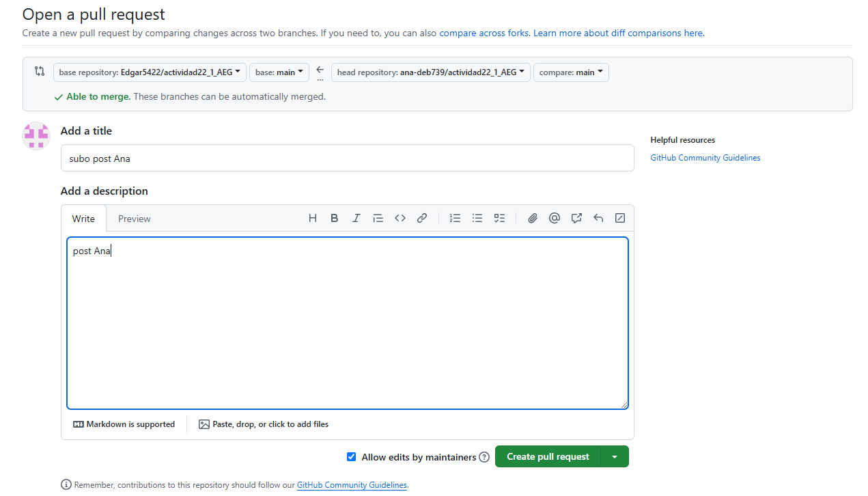Open the compare: main branch dropdown
The image size is (868, 496).
(570, 72)
